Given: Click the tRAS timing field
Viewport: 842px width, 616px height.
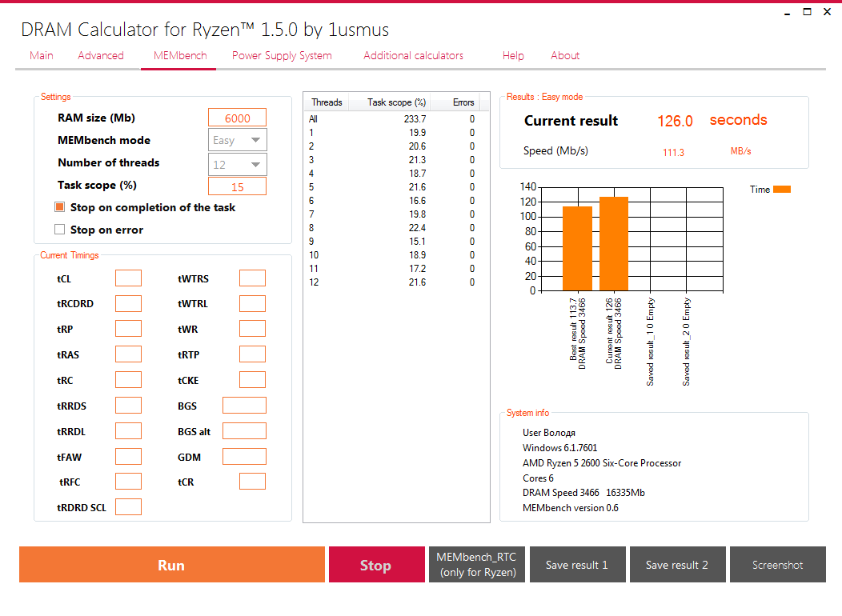Looking at the screenshot, I should point(128,354).
